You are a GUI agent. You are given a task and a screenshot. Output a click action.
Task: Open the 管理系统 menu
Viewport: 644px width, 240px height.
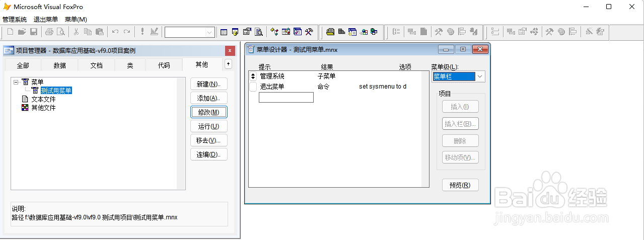(x=15, y=19)
